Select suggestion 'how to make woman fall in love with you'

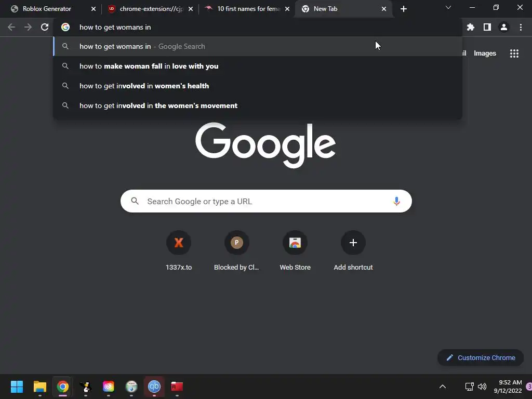coord(258,66)
